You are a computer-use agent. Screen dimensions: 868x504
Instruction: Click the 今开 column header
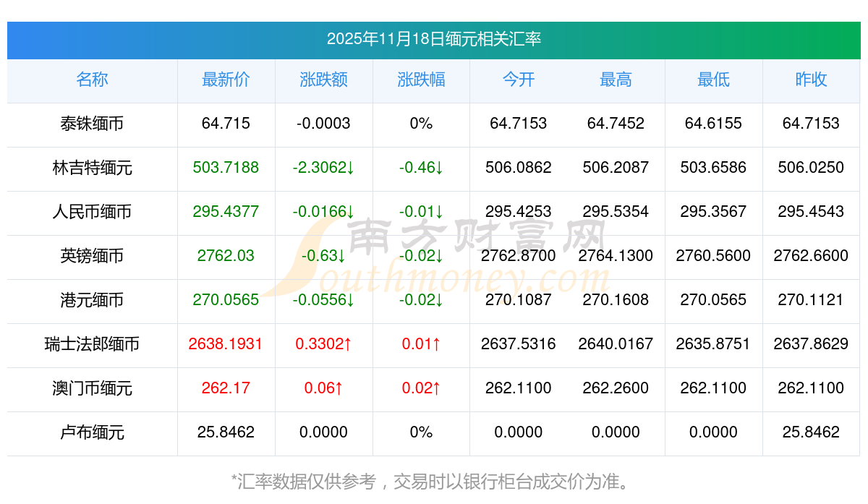click(519, 80)
